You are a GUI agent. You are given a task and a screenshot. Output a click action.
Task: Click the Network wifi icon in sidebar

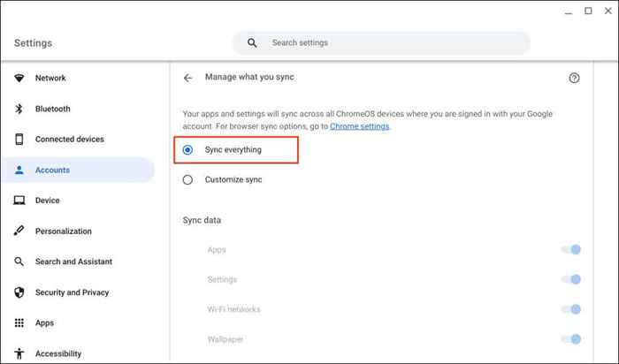(19, 78)
